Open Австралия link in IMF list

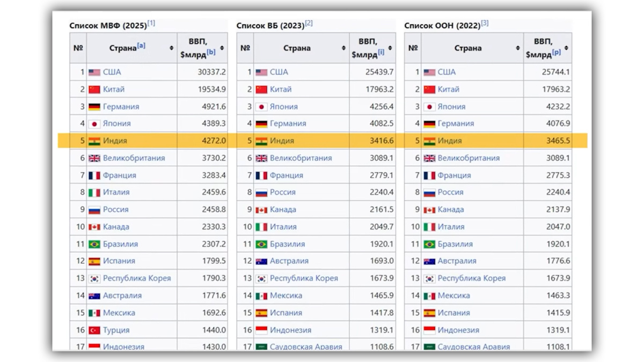122,295
